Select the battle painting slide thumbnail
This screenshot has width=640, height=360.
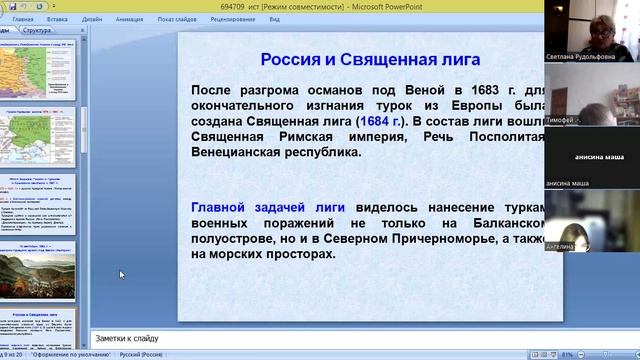point(37,271)
